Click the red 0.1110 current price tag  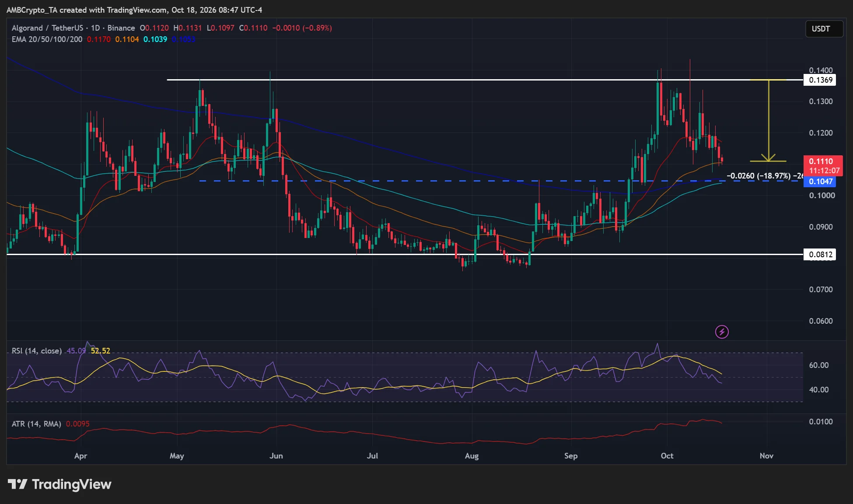tap(823, 166)
